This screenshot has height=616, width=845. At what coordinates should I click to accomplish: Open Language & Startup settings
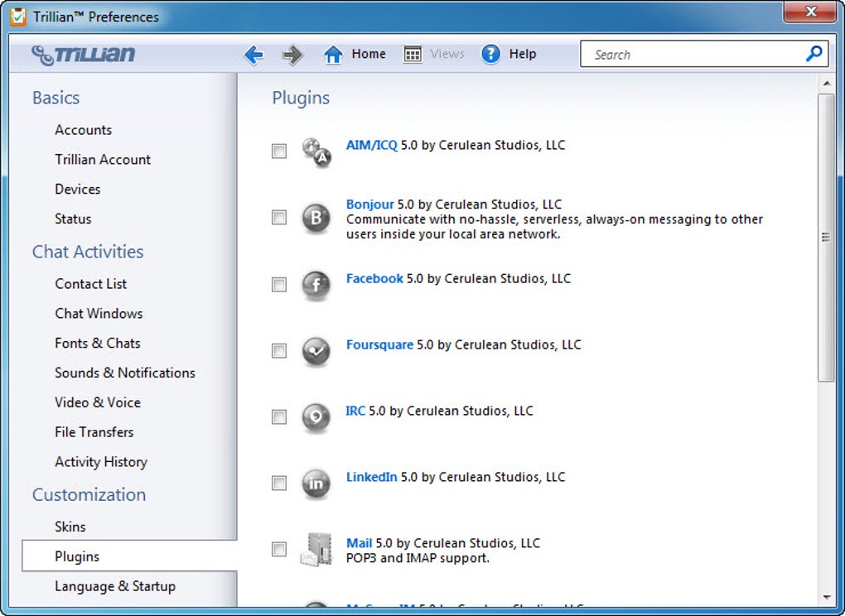click(x=115, y=586)
